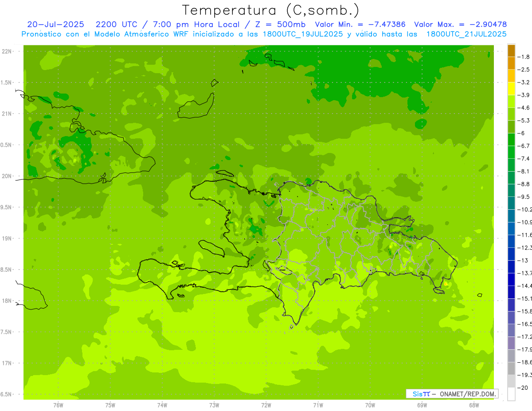Click longitude label '74W'
The height and width of the screenshot is (411, 532).
(162, 405)
